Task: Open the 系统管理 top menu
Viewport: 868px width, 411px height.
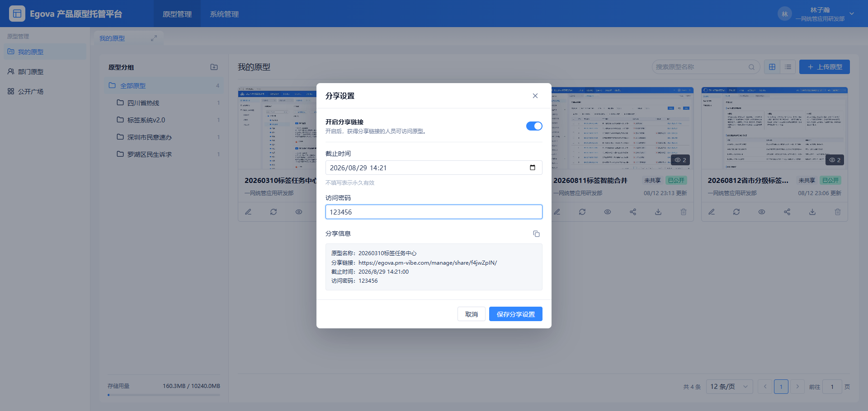Action: click(x=224, y=14)
